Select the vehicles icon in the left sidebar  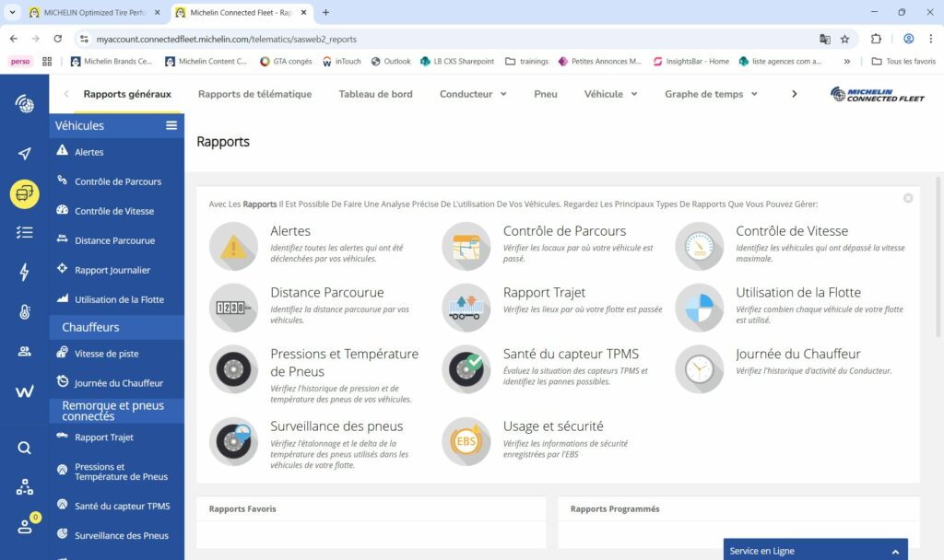[23, 194]
